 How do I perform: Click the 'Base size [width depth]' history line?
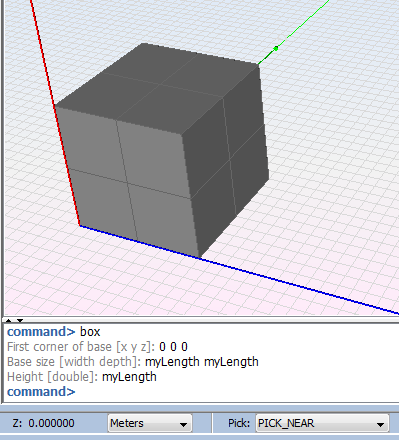[133, 362]
